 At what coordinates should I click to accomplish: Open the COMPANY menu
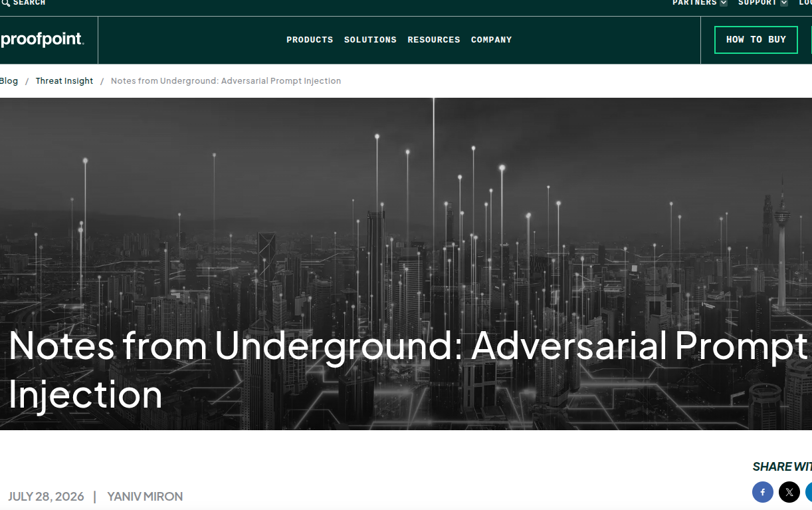click(492, 40)
